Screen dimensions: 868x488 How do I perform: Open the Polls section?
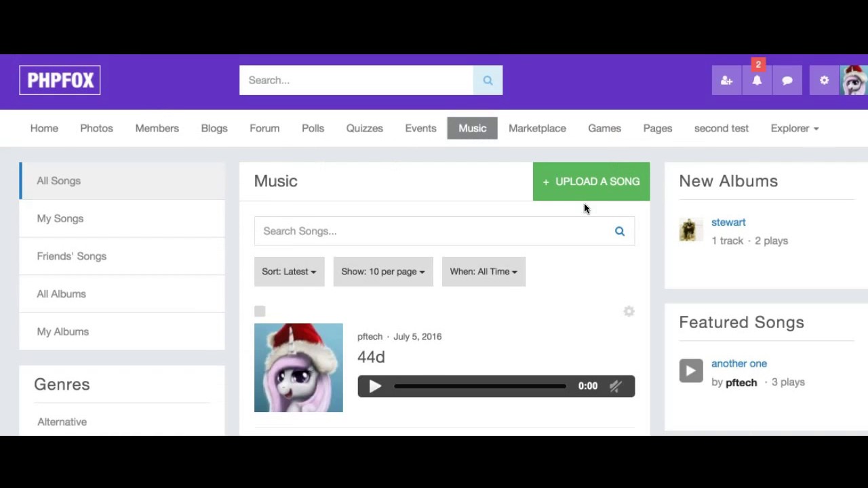tap(313, 128)
